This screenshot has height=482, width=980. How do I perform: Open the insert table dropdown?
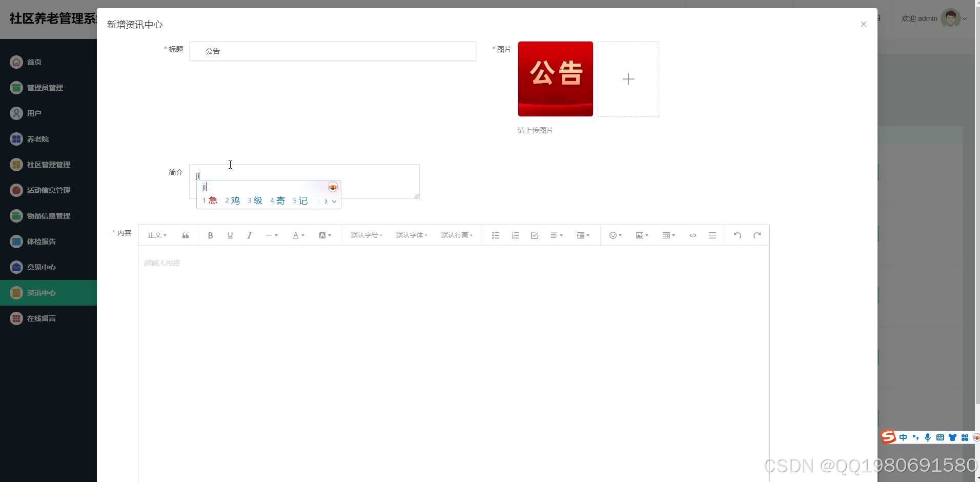click(x=669, y=235)
